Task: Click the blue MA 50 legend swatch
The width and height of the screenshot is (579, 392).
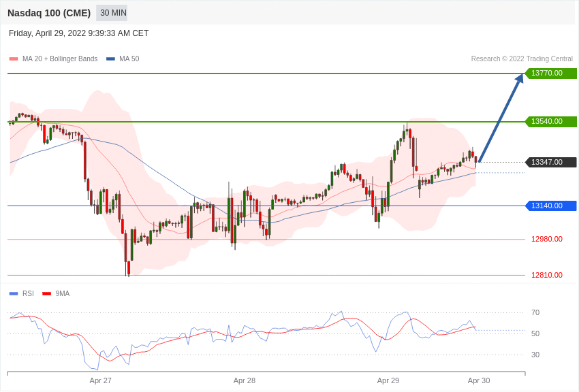Action: point(110,59)
